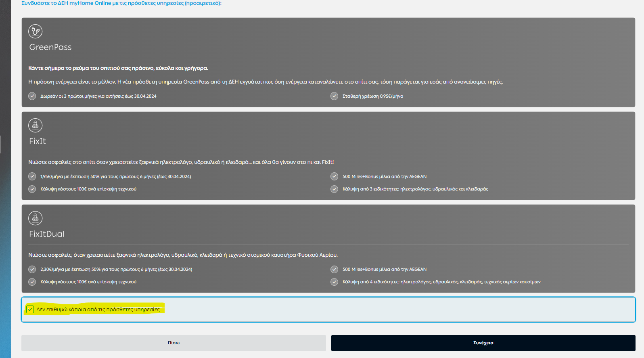Screen dimensions: 644x358
Task: Select the GreenPass service title
Action: point(50,47)
